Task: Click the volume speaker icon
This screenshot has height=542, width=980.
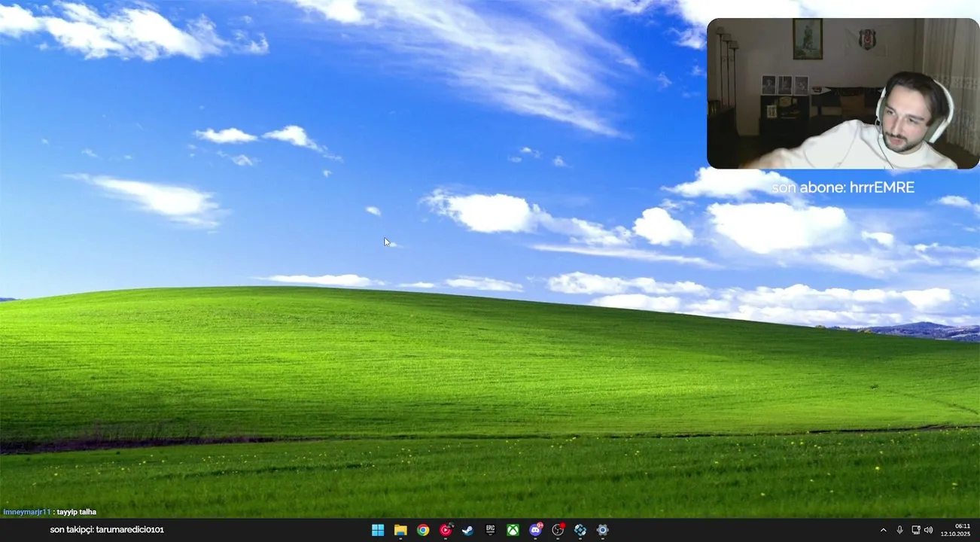Action: click(x=928, y=530)
